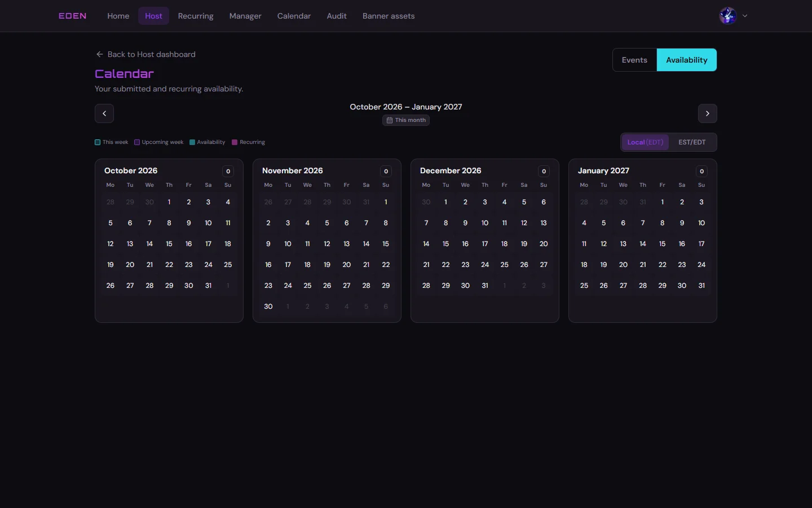Switch to the Events view
Viewport: 812px width, 508px height.
pos(634,60)
